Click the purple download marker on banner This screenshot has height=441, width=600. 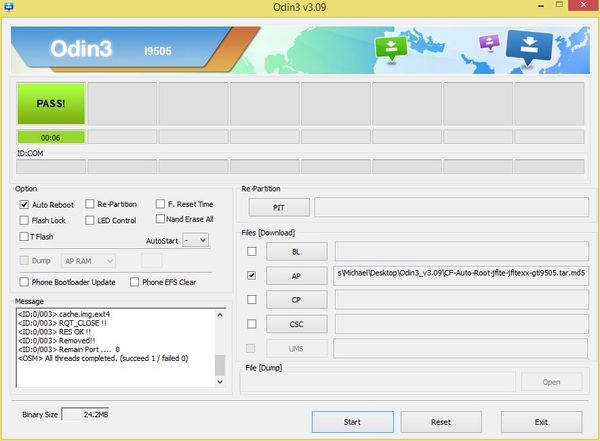[489, 43]
